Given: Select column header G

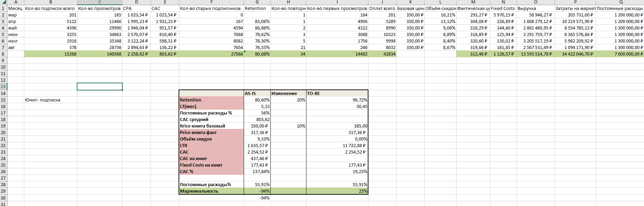Looking at the screenshot, I should pyautogui.click(x=257, y=2).
